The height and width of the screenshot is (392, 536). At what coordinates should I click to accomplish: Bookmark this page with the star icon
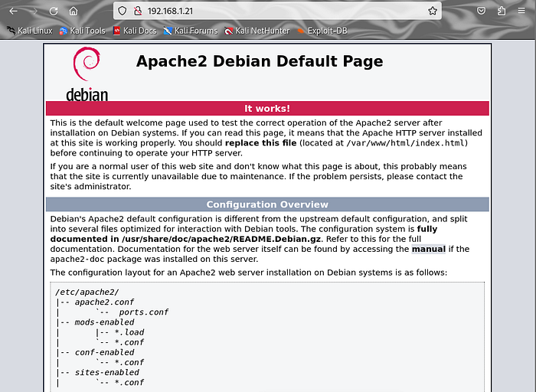[x=433, y=11]
